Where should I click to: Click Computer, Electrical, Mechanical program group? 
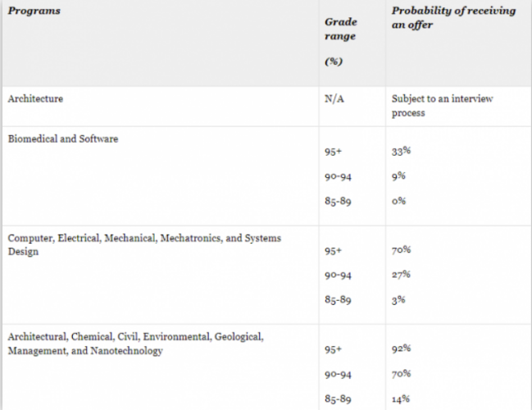point(144,244)
